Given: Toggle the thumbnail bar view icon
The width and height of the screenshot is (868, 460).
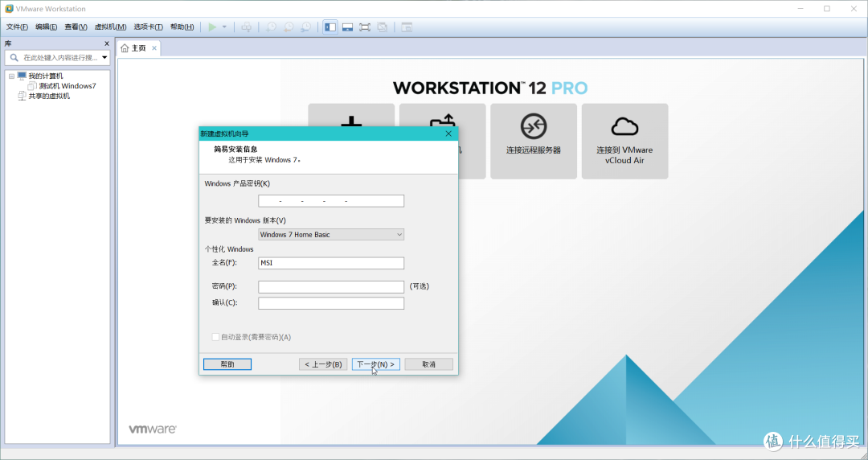Looking at the screenshot, I should (348, 27).
